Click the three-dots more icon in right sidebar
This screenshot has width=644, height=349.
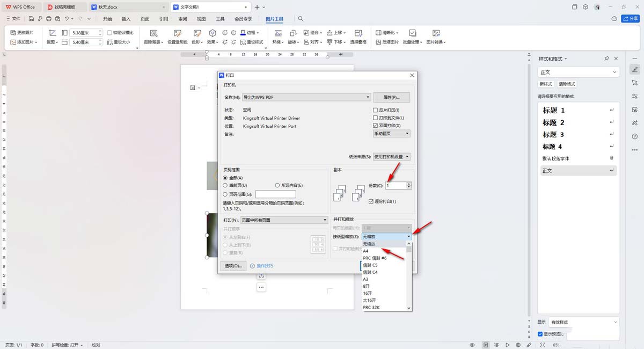[x=635, y=150]
